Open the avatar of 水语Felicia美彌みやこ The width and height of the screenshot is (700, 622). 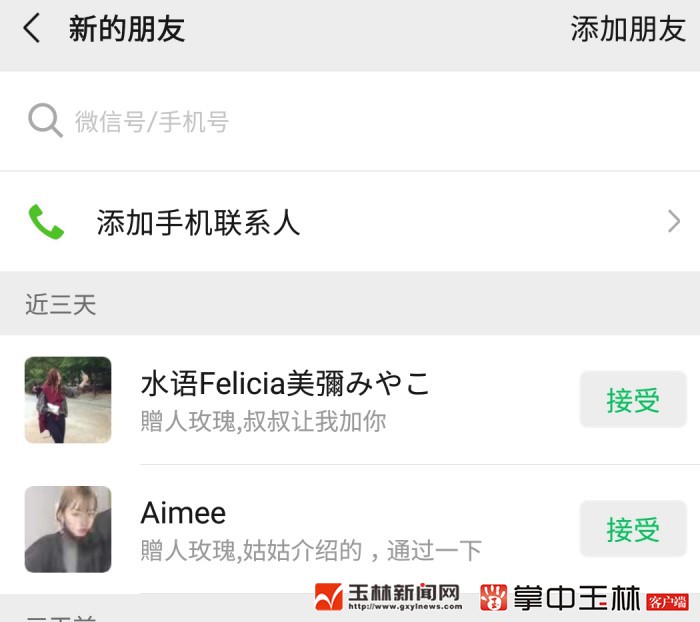click(x=68, y=400)
